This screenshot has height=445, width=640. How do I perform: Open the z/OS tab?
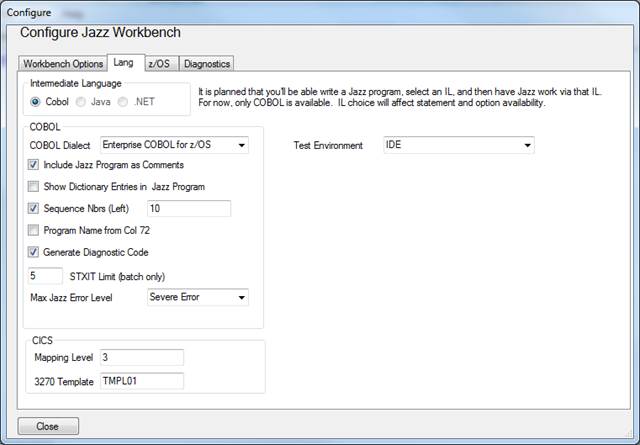161,64
